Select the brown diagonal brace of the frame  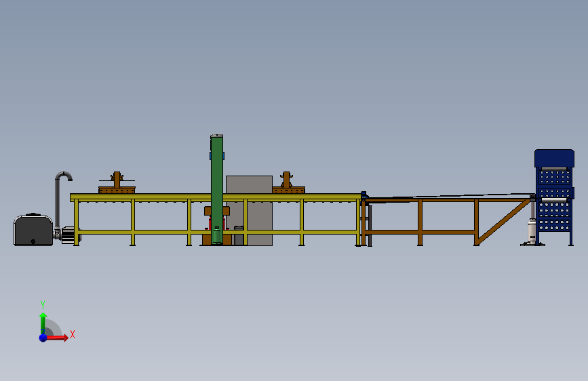pos(505,221)
